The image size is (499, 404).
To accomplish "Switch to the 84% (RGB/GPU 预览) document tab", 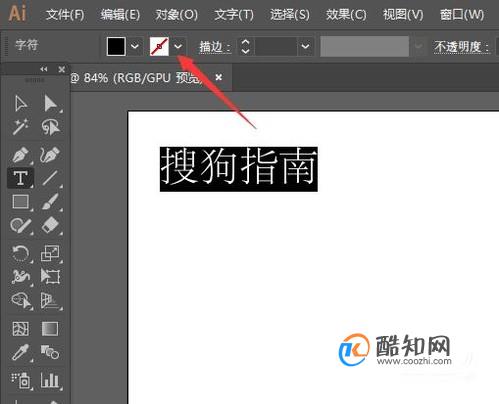I will [136, 78].
